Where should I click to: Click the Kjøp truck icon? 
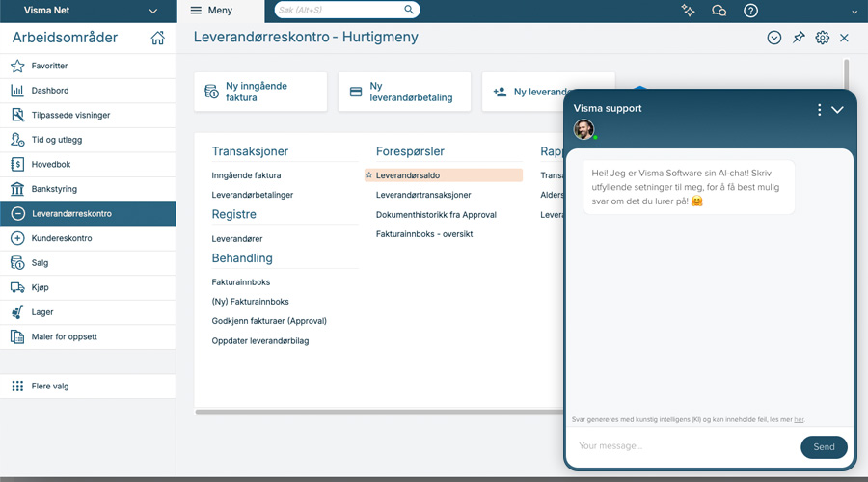point(17,287)
